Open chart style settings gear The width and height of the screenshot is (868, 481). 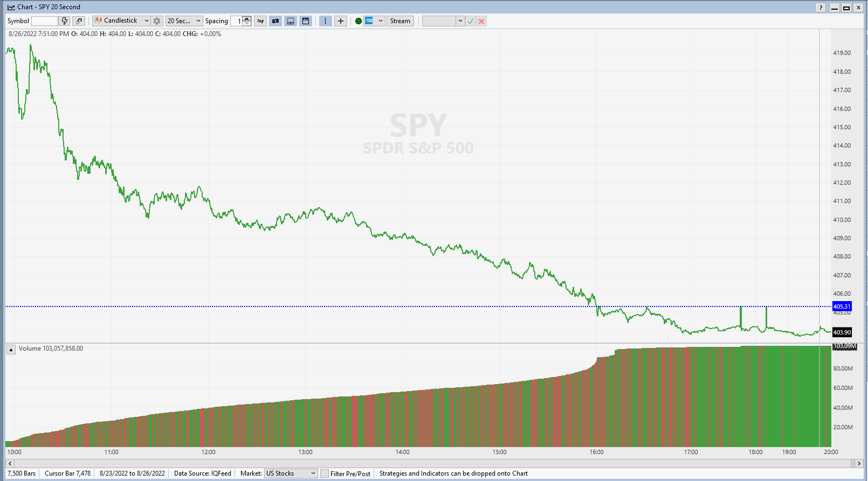(157, 21)
